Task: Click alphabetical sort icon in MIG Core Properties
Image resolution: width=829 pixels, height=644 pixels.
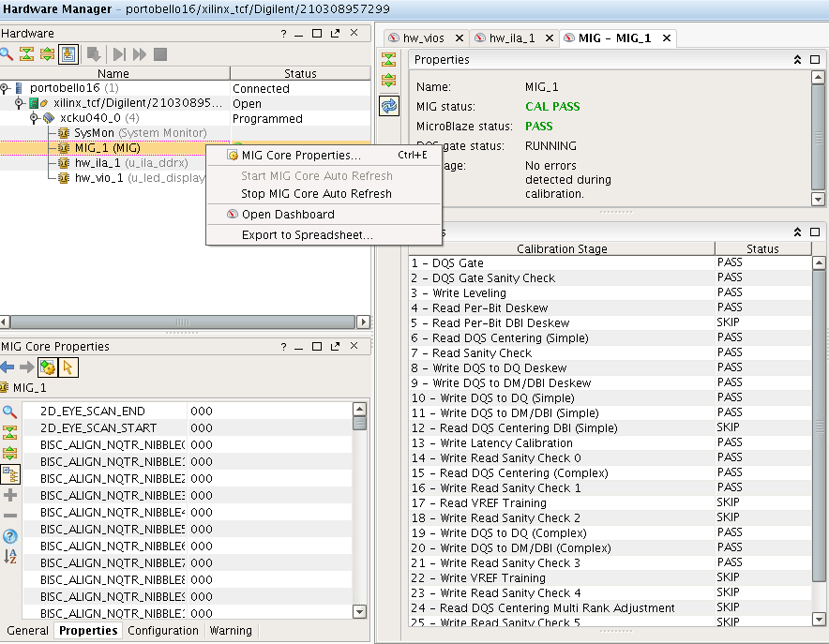Action: (x=10, y=557)
